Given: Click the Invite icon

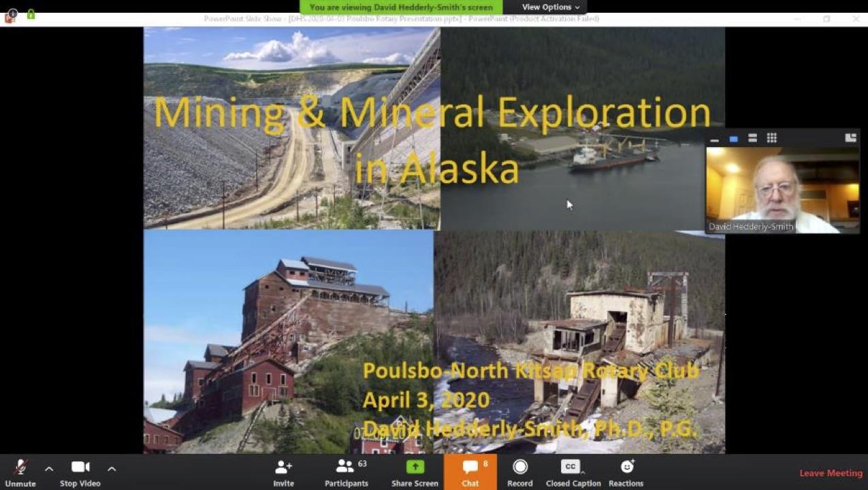Looking at the screenshot, I should pos(283,468).
